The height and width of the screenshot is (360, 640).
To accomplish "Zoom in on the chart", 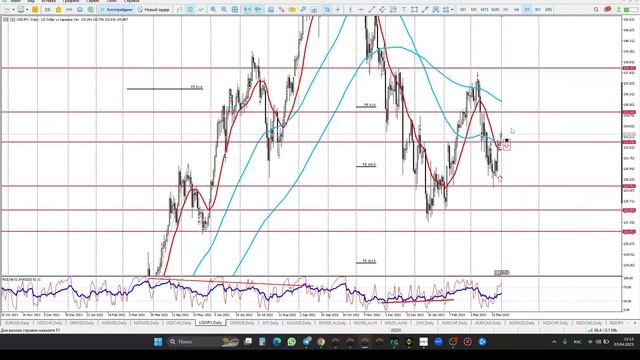I will [x=213, y=9].
